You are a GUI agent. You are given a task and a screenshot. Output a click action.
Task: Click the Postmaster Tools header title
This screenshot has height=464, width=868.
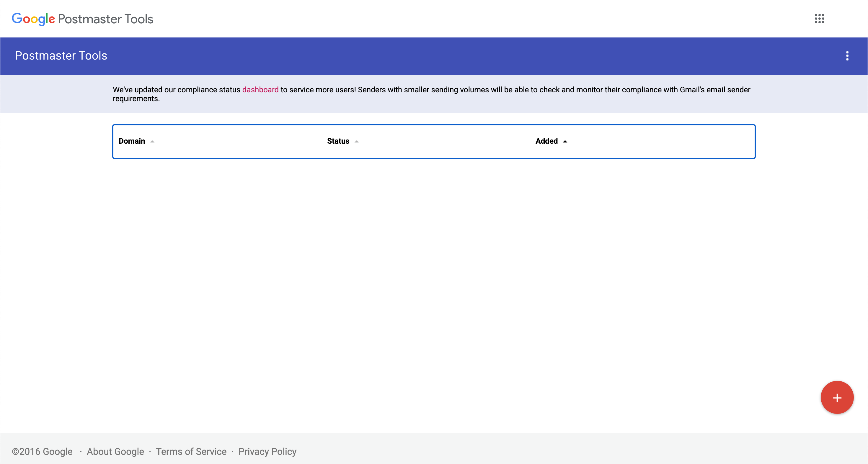[x=61, y=55]
